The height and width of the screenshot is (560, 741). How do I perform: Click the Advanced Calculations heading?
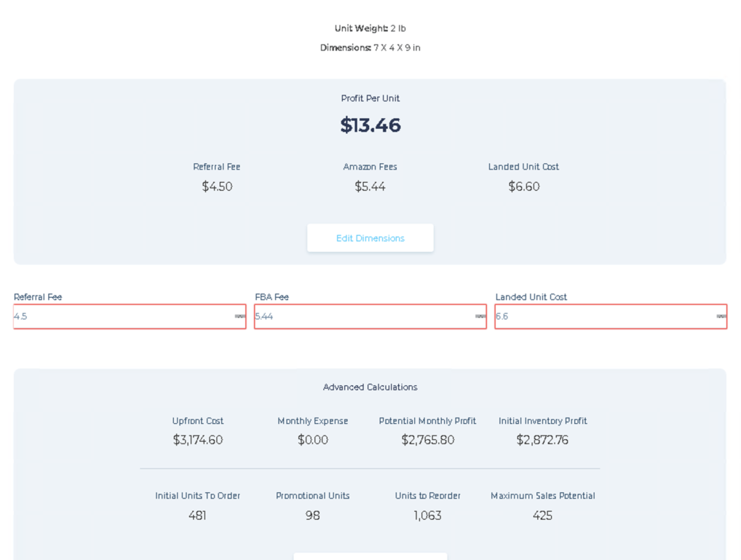370,387
